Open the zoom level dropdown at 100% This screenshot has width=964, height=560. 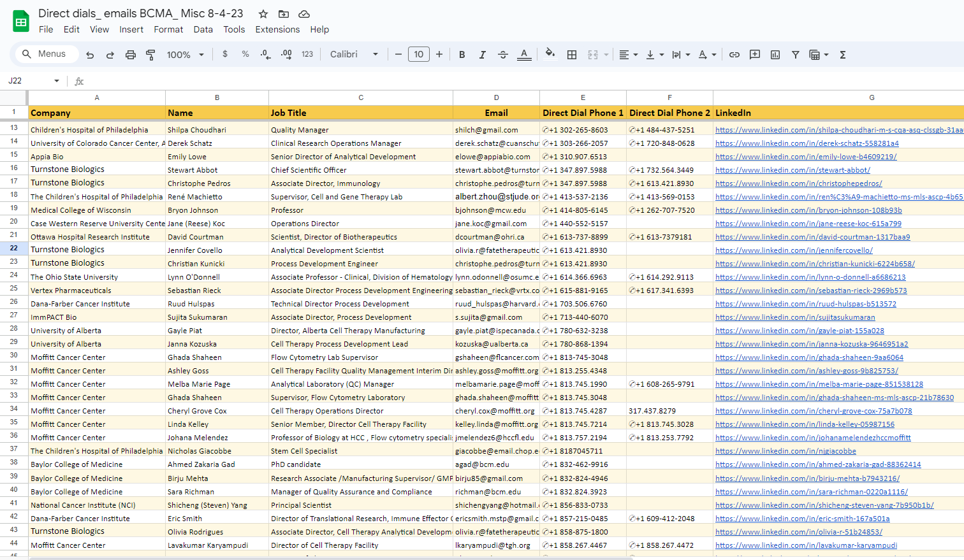pyautogui.click(x=185, y=55)
